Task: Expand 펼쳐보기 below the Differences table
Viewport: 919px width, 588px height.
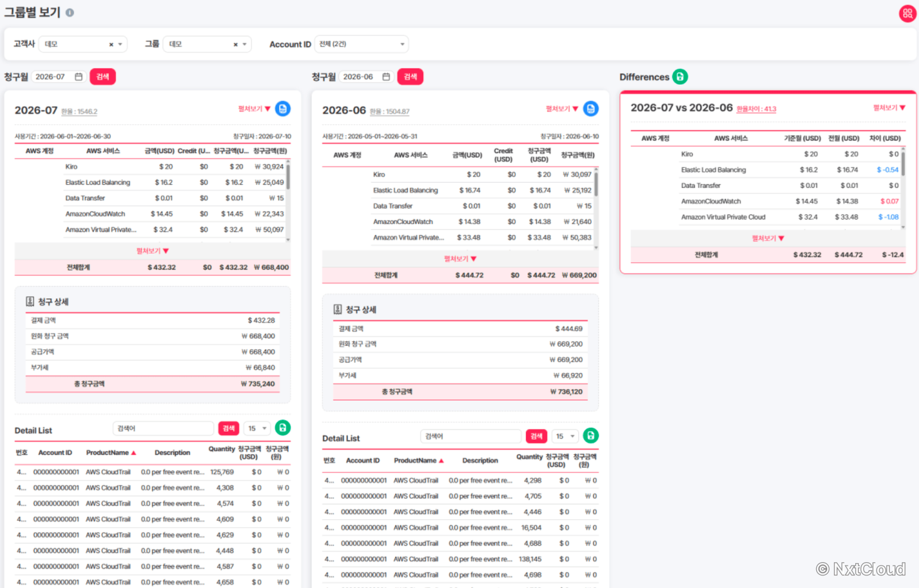Action: [768, 238]
